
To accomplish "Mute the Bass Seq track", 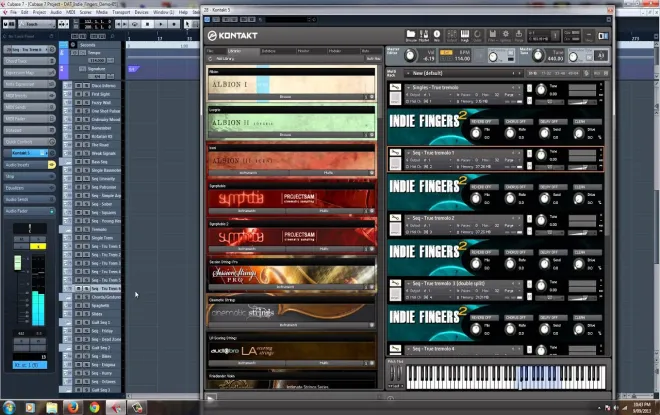I will click(x=78, y=162).
